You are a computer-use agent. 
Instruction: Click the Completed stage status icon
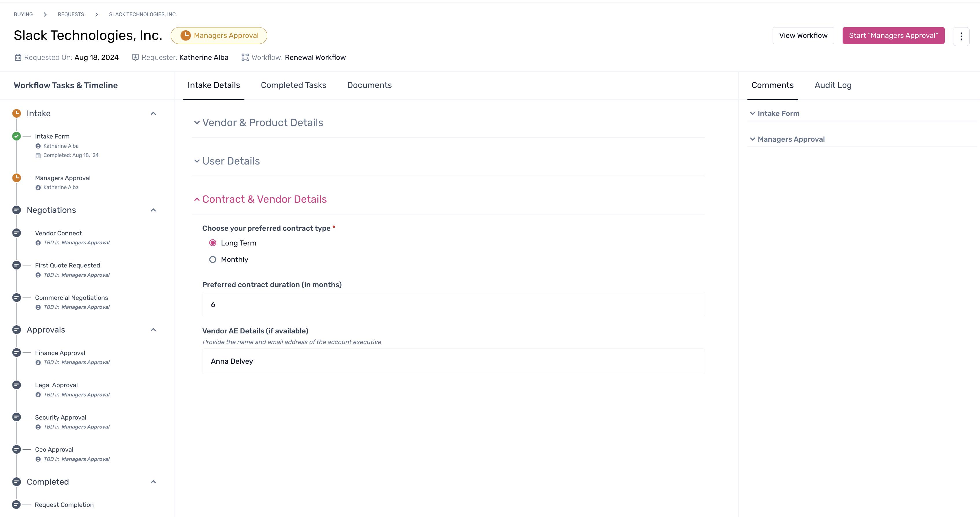pos(16,482)
